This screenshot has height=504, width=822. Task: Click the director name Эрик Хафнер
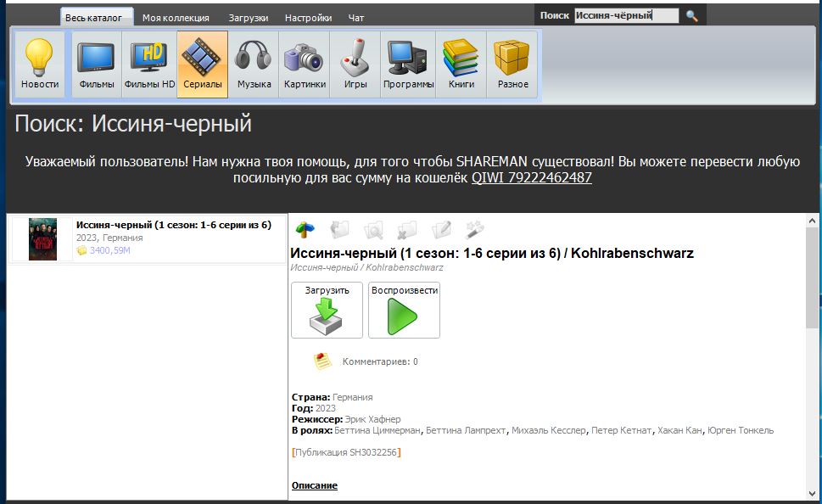(x=372, y=419)
